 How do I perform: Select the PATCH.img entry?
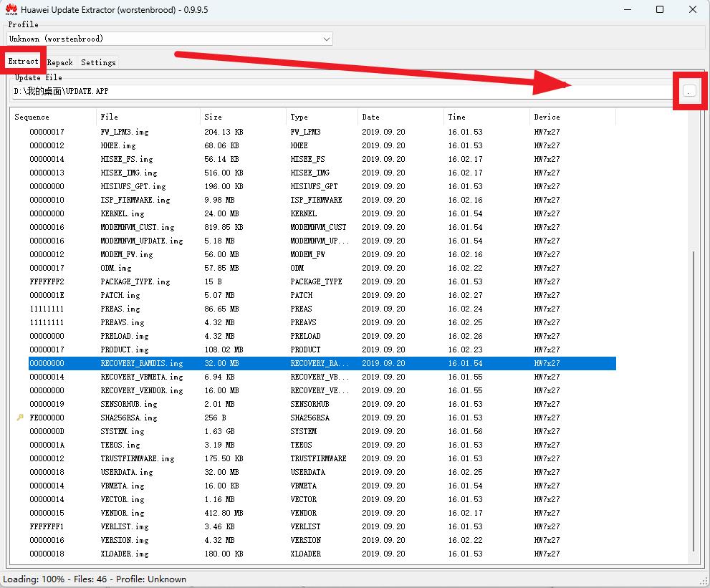click(x=322, y=294)
